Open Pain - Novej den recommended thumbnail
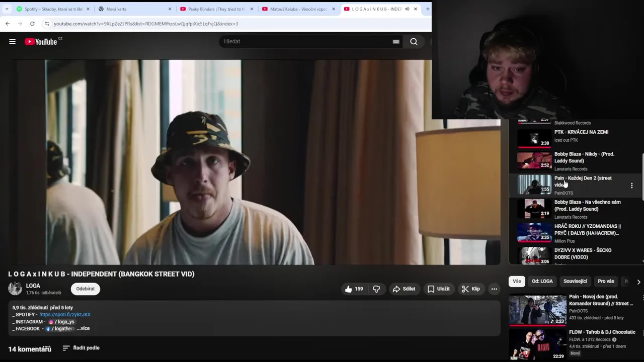644x362 pixels. 537,310
